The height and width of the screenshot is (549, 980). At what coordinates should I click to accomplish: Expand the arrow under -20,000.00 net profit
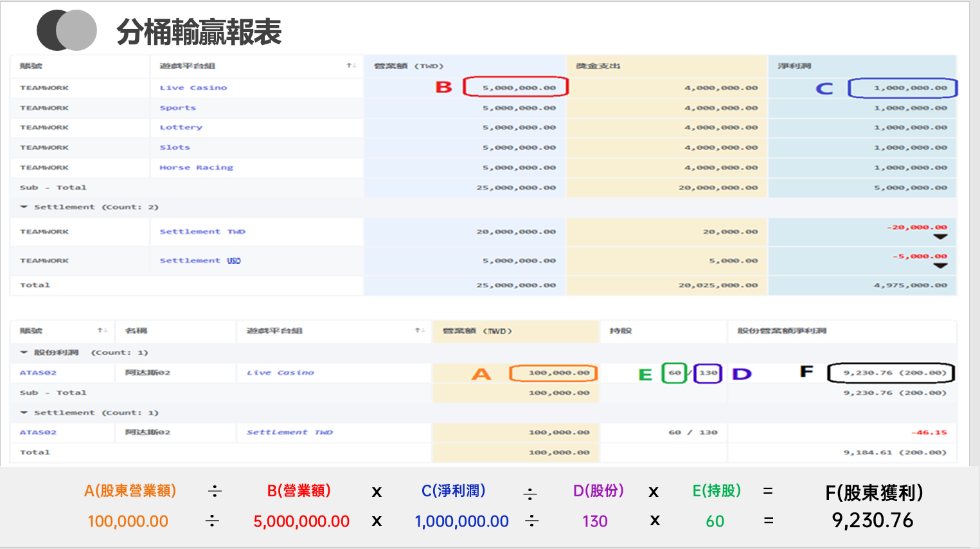click(x=940, y=237)
